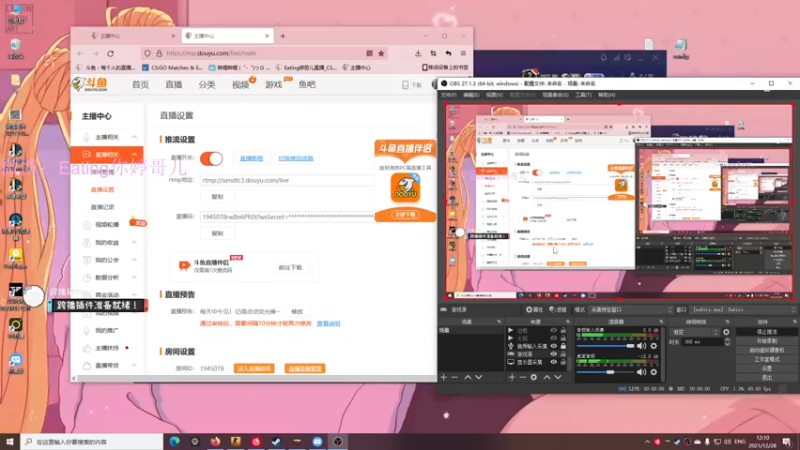The height and width of the screenshot is (450, 800).
Task: Toggle the 直播开关 live switch
Action: (x=211, y=159)
